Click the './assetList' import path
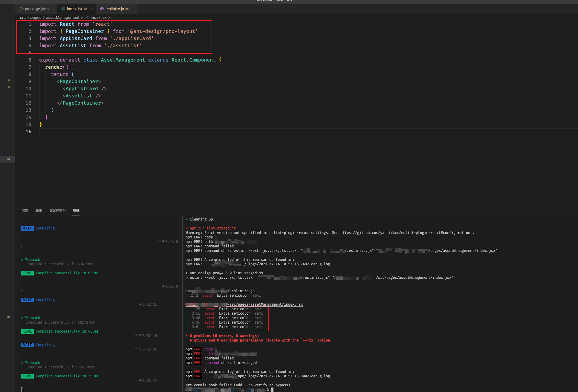578x392 pixels. point(123,46)
